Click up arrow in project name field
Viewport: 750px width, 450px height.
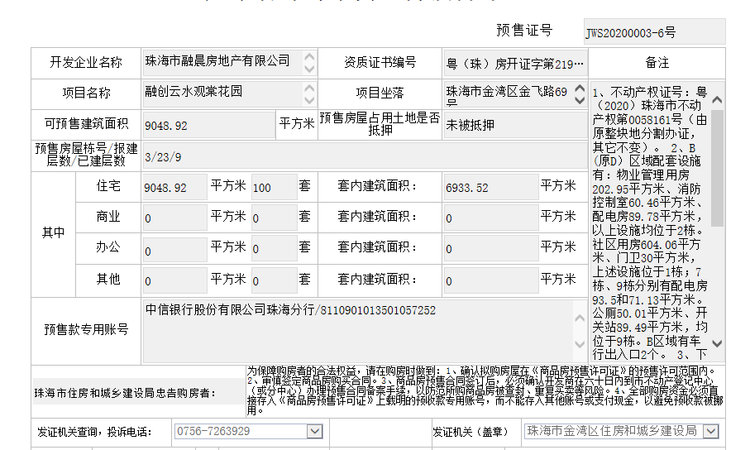click(x=309, y=88)
